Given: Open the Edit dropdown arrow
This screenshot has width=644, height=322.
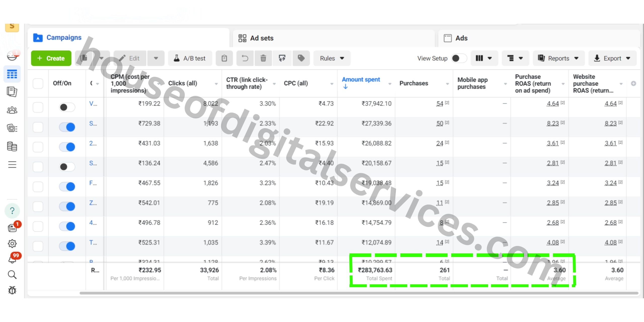Looking at the screenshot, I should (156, 58).
